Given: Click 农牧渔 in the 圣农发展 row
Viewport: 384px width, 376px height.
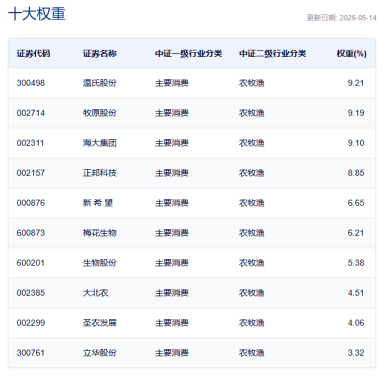Looking at the screenshot, I should [251, 323].
